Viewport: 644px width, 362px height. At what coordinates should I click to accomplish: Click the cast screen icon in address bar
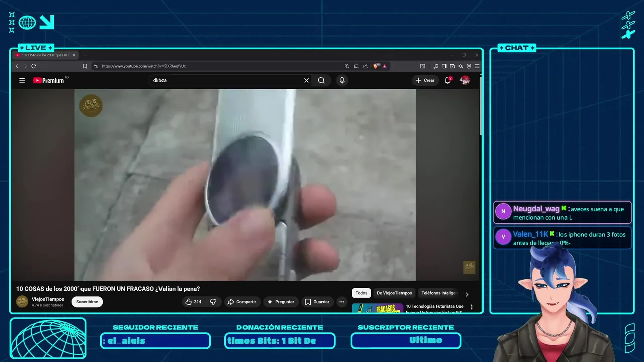[x=356, y=66]
